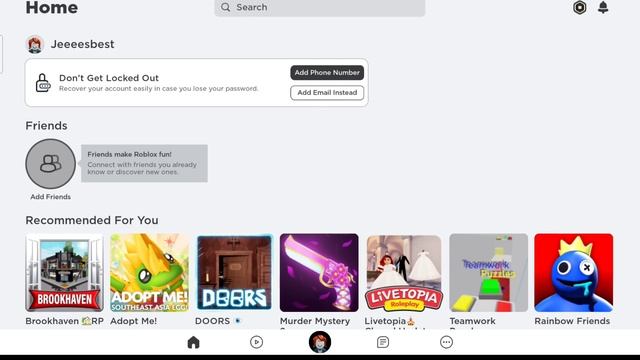Open the Friends section heading
Screen dimensions: 640x360
point(47,126)
